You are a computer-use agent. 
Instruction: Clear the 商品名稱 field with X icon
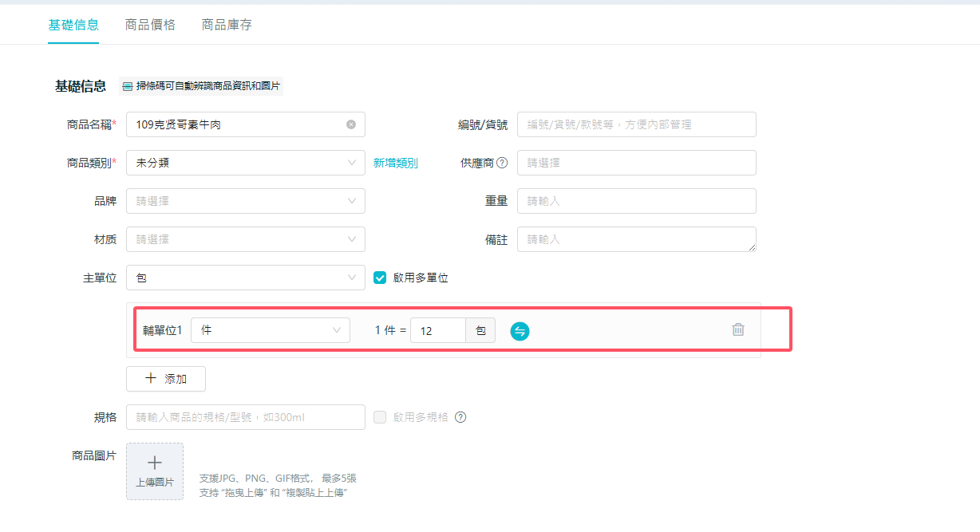coord(351,124)
